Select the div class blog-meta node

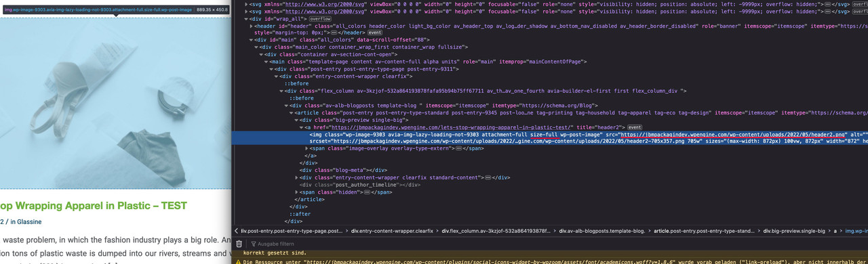344,170
